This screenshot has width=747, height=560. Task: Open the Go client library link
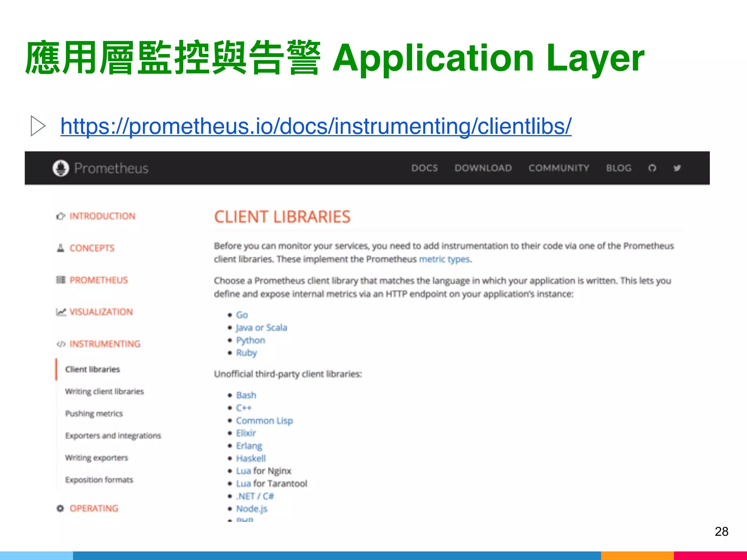click(242, 315)
